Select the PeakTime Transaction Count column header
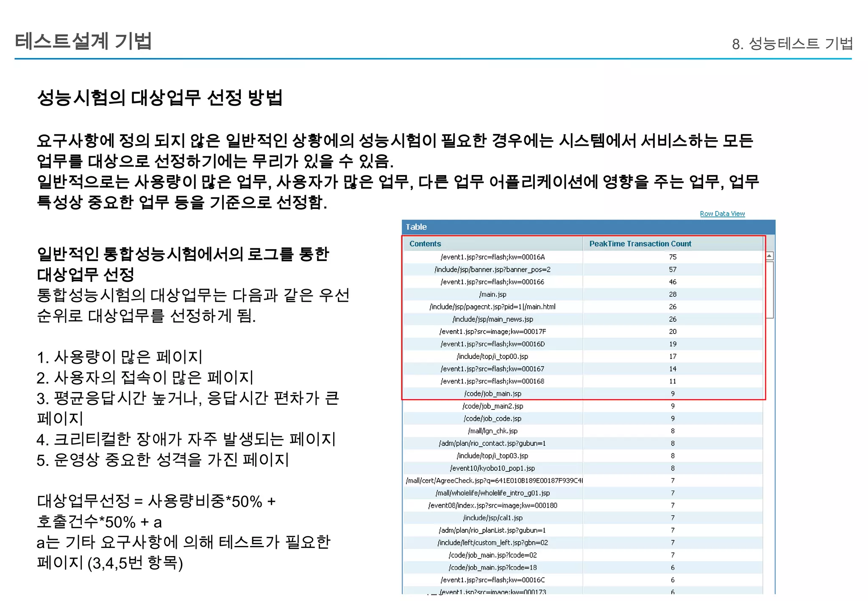Viewport: 868px width, 601px height. coord(673,244)
